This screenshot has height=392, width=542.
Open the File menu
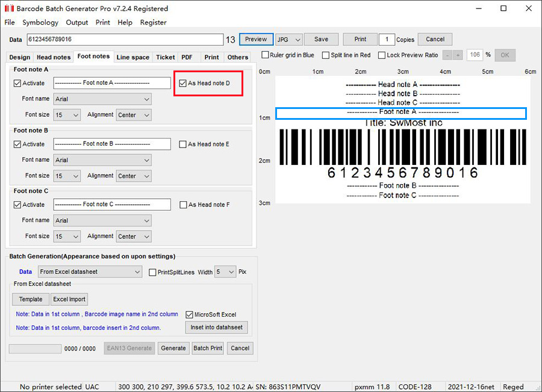point(10,22)
